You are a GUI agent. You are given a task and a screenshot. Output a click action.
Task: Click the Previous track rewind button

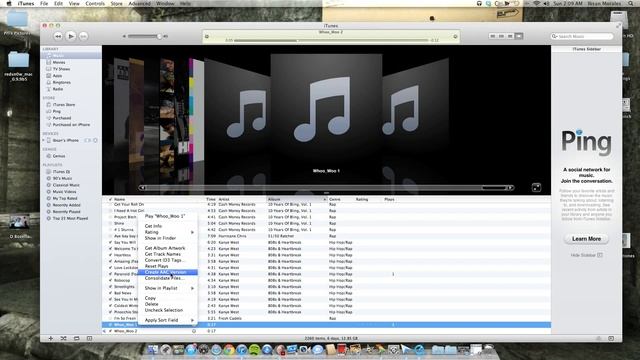[x=58, y=36]
